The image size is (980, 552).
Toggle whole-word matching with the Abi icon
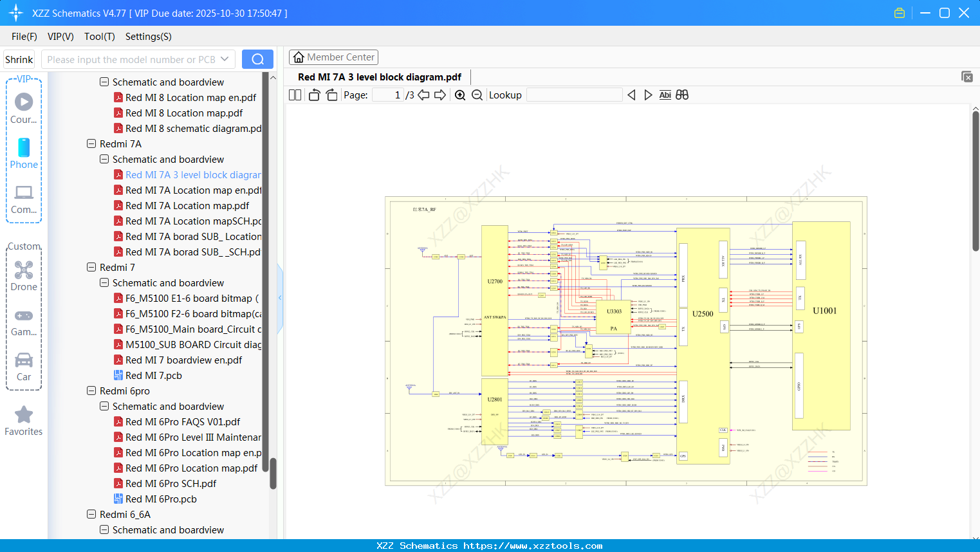665,95
